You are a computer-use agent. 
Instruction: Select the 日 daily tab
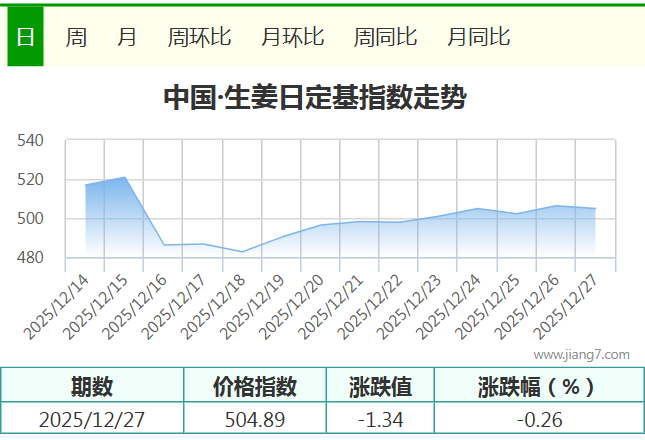click(25, 37)
